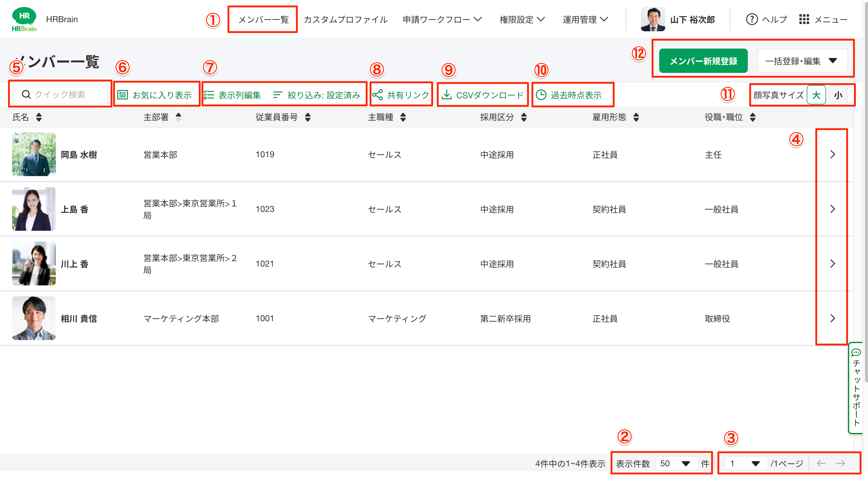Click 営業本部>東京営業所>2局 cell
868x487 pixels.
[190, 264]
